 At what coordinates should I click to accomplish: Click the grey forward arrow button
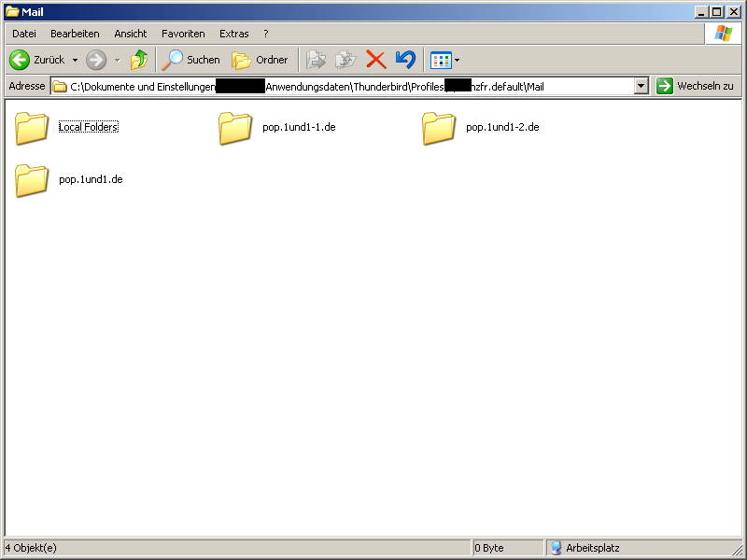96,60
